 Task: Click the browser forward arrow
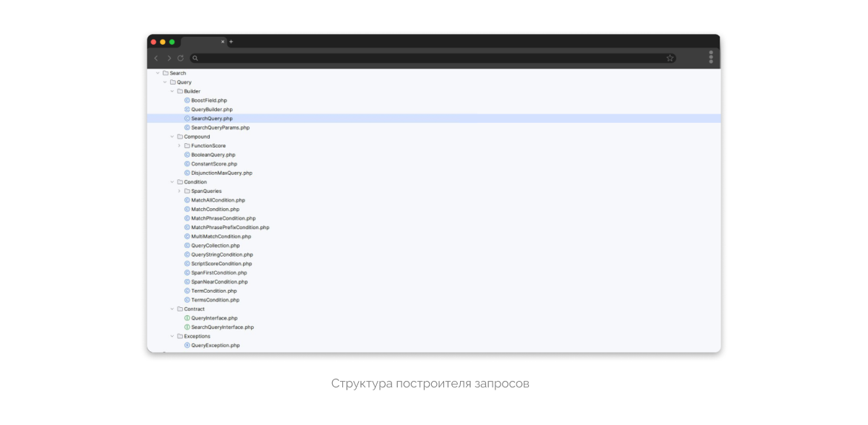[x=169, y=58]
